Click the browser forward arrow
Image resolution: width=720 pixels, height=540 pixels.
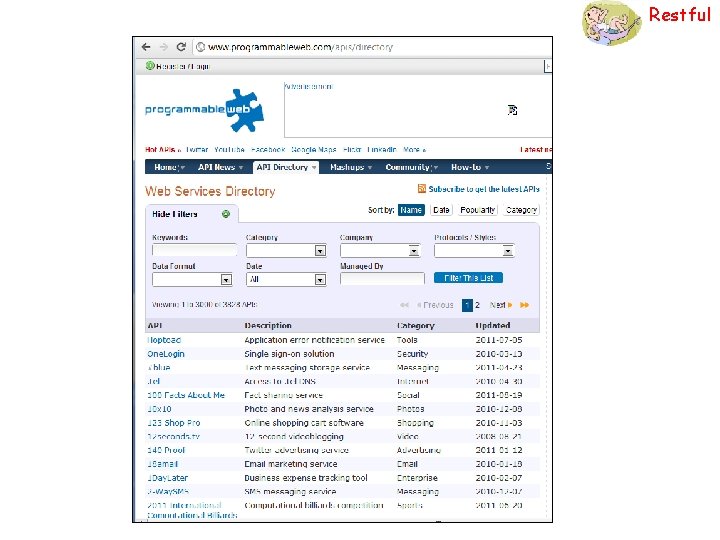tap(163, 47)
